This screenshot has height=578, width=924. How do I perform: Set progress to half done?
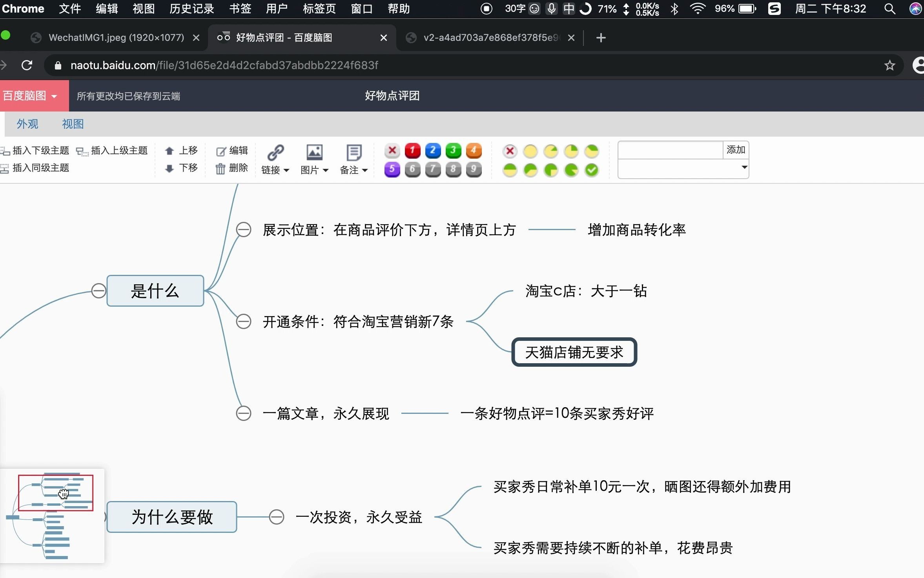click(510, 170)
